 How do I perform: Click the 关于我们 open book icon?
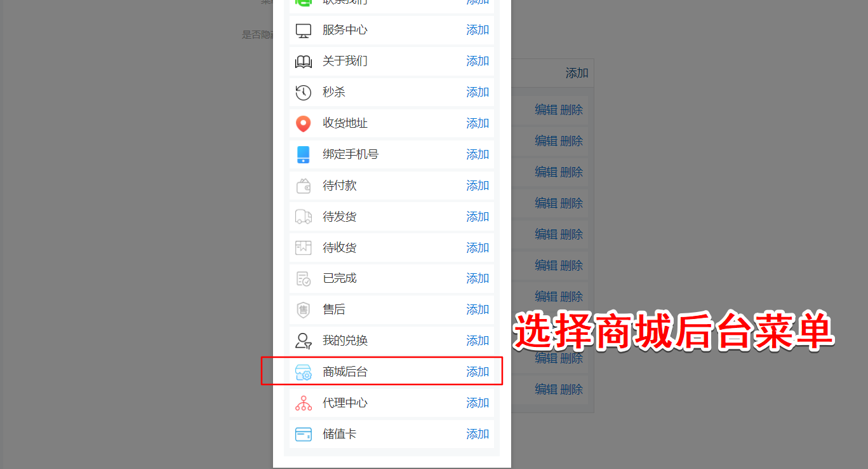(304, 61)
